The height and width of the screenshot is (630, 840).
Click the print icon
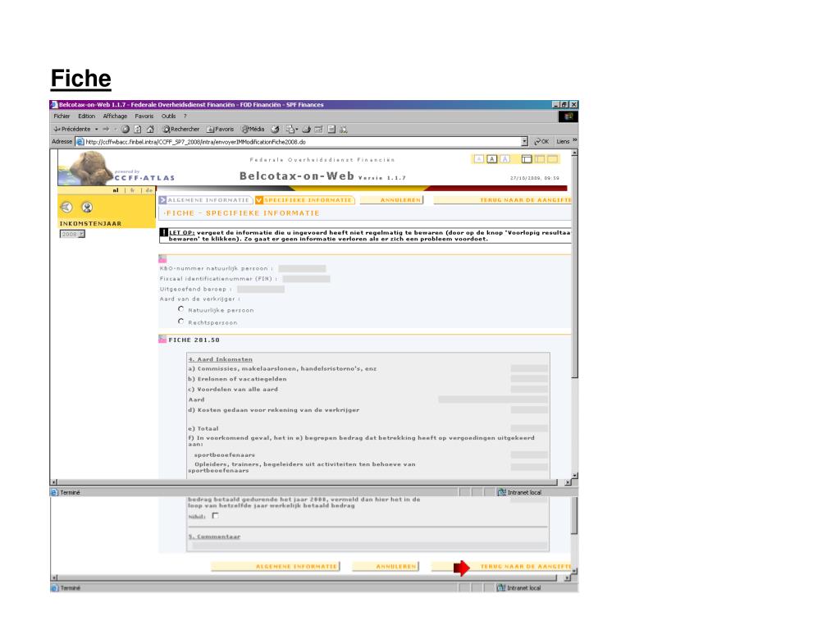tap(307, 129)
